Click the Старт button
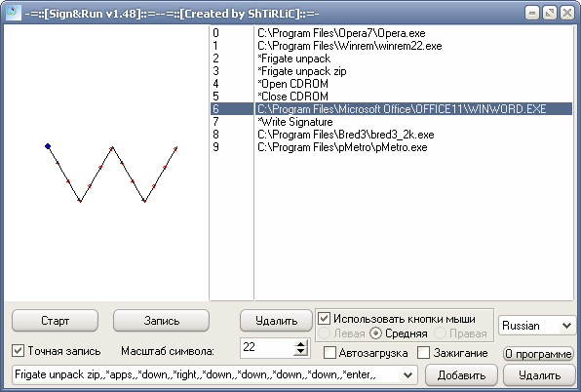Viewport: 581px width, 392px height. point(55,321)
